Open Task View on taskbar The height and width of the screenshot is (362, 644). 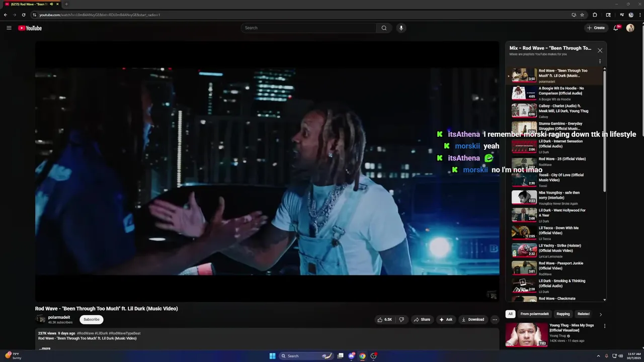click(340, 356)
